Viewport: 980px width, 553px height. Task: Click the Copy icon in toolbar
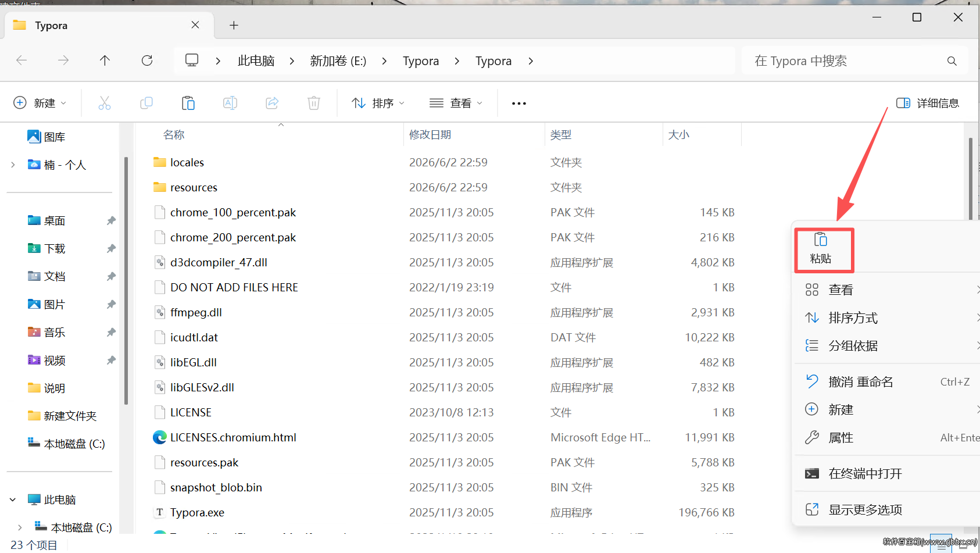tap(146, 103)
